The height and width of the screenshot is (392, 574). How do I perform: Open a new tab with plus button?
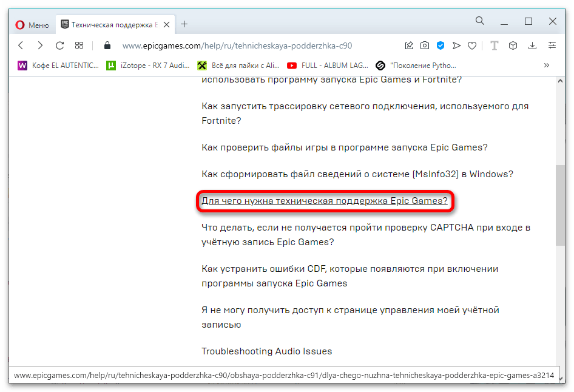coord(184,24)
